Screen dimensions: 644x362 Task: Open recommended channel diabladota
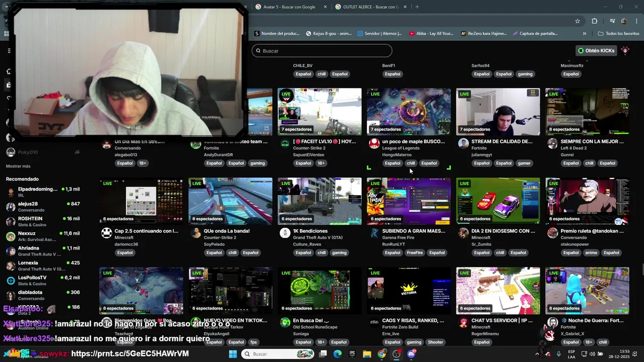coord(43,295)
